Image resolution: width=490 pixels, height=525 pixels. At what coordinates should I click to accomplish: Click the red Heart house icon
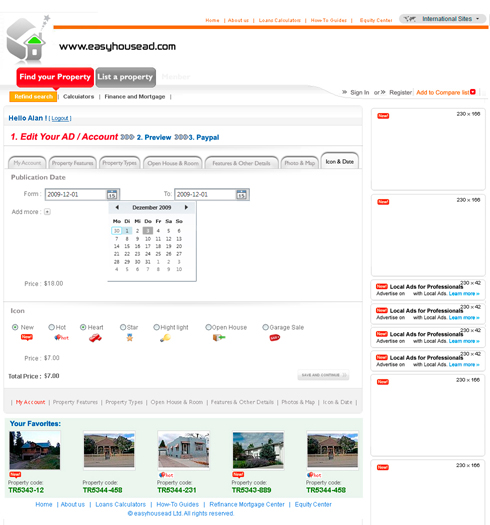95,338
